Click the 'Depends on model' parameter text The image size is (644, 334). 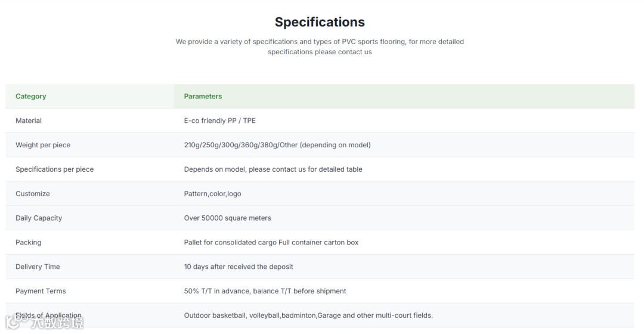(x=273, y=169)
